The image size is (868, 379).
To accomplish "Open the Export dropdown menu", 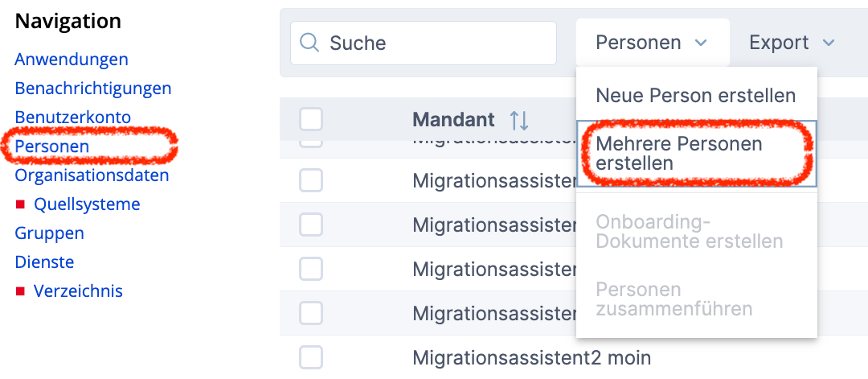I will pos(792,43).
